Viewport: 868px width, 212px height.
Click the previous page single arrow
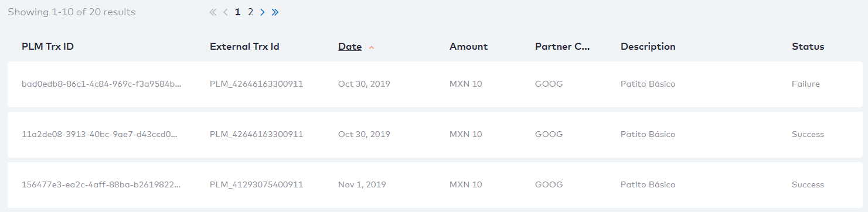click(226, 12)
